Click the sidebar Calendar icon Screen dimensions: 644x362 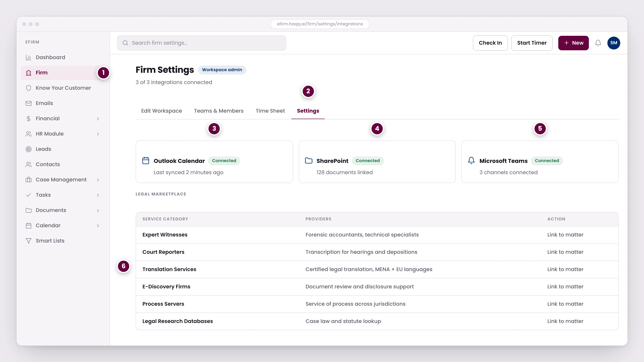pos(29,226)
